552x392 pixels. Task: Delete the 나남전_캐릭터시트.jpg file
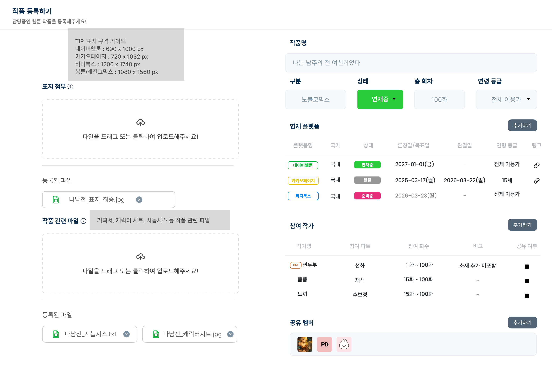coord(230,334)
